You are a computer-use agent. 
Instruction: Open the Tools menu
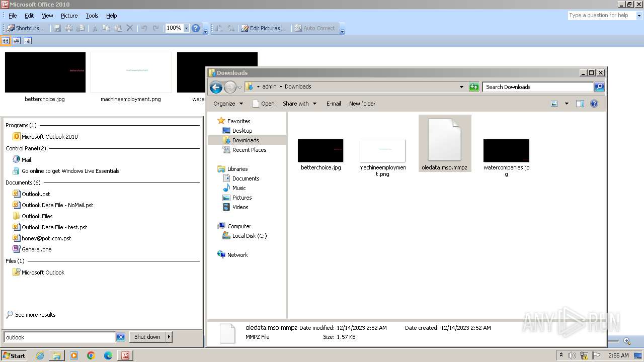click(x=92, y=16)
